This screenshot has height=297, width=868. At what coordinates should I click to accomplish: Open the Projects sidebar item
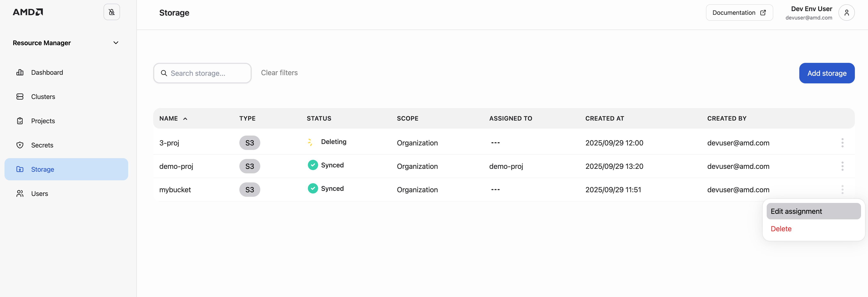43,121
